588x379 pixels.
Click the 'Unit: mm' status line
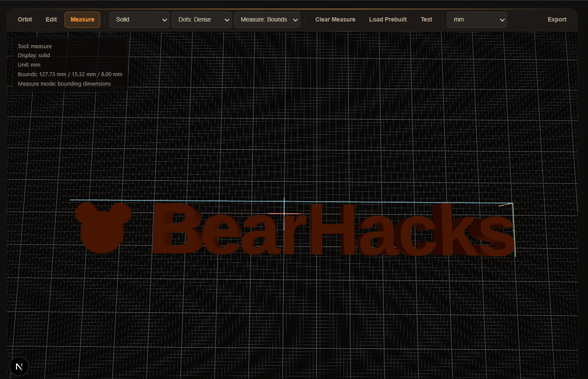click(x=29, y=65)
